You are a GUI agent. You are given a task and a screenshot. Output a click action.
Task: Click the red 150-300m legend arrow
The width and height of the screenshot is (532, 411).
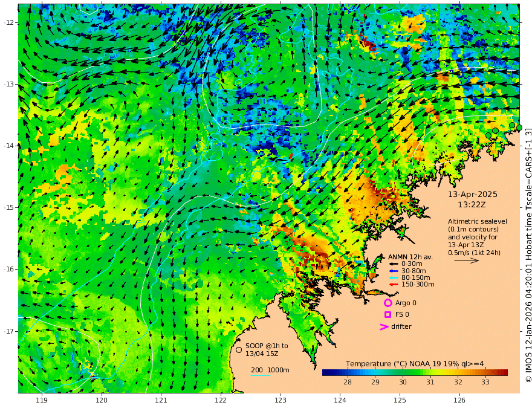point(394,285)
